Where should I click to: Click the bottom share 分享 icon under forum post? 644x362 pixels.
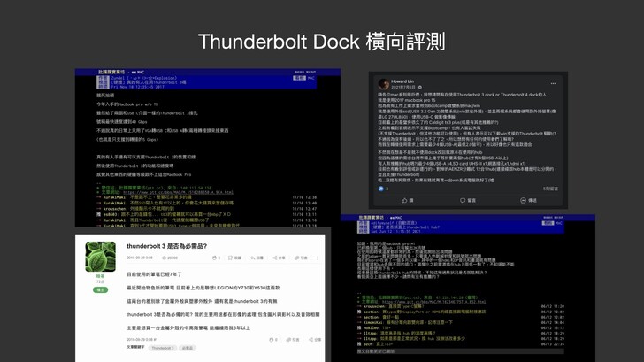pos(310,340)
